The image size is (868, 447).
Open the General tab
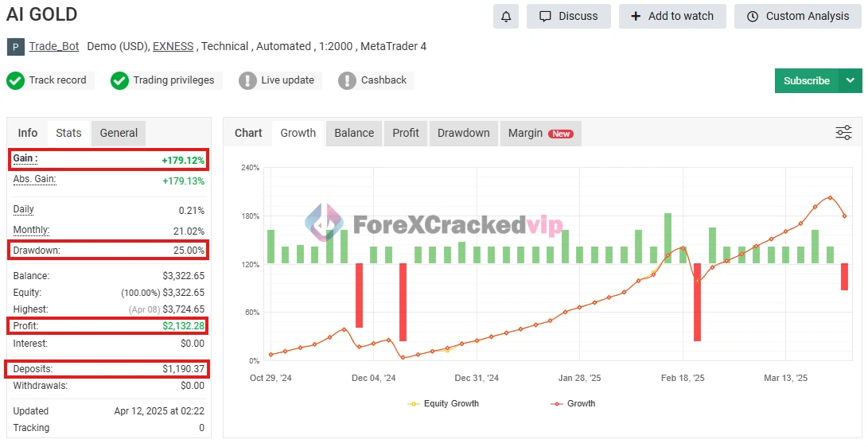click(x=119, y=133)
